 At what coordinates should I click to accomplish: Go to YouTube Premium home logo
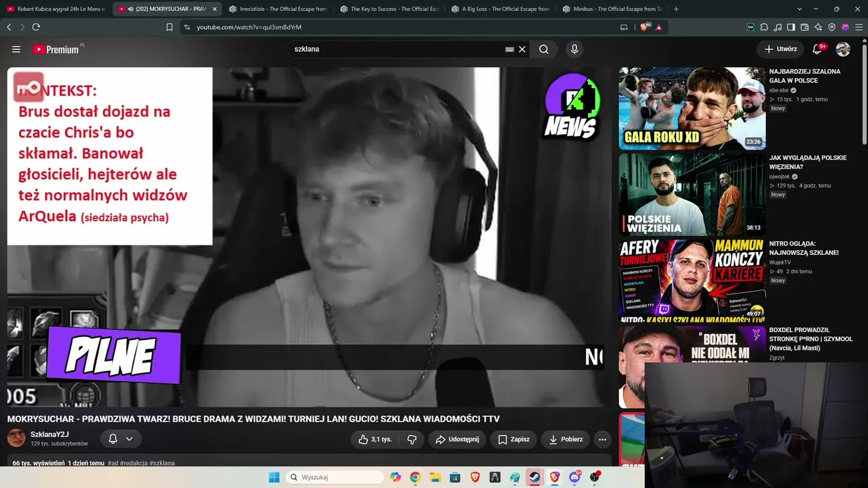[58, 49]
